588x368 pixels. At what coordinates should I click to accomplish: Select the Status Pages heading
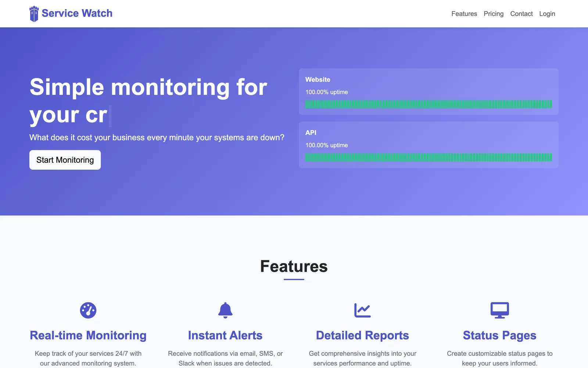(500, 335)
